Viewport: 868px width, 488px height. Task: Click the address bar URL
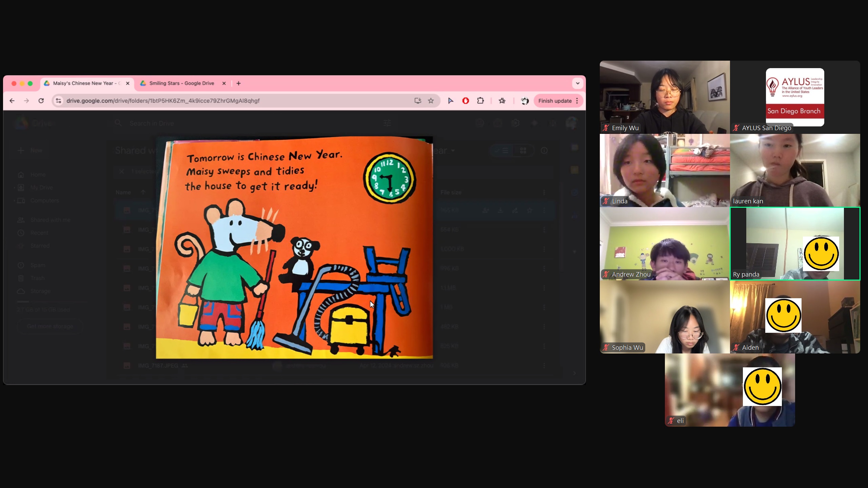tap(163, 101)
